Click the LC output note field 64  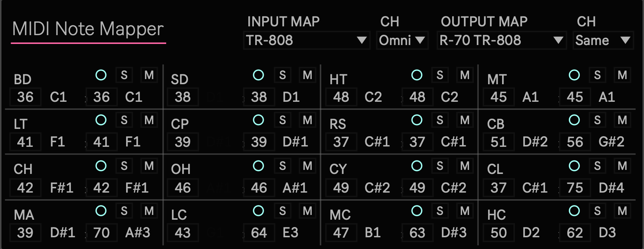259,233
